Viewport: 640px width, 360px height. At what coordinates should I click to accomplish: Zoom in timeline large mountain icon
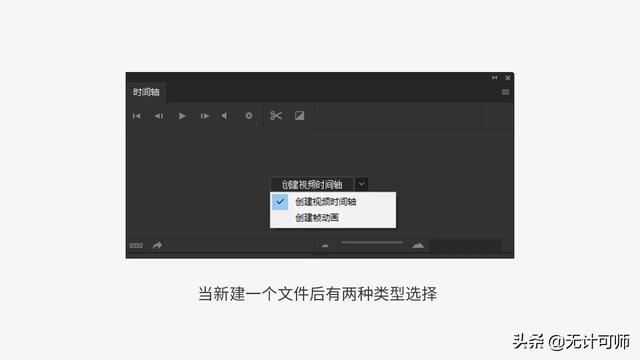(x=418, y=245)
